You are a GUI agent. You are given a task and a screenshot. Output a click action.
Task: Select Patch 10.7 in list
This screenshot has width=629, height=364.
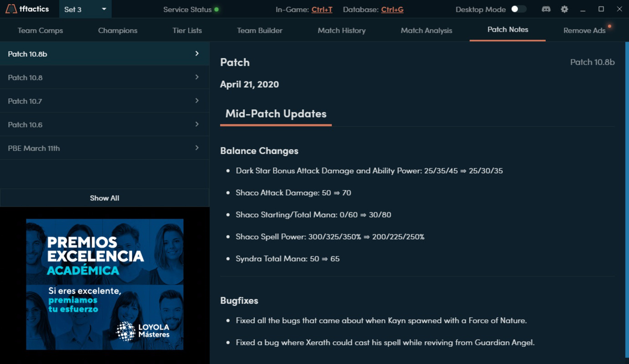104,101
